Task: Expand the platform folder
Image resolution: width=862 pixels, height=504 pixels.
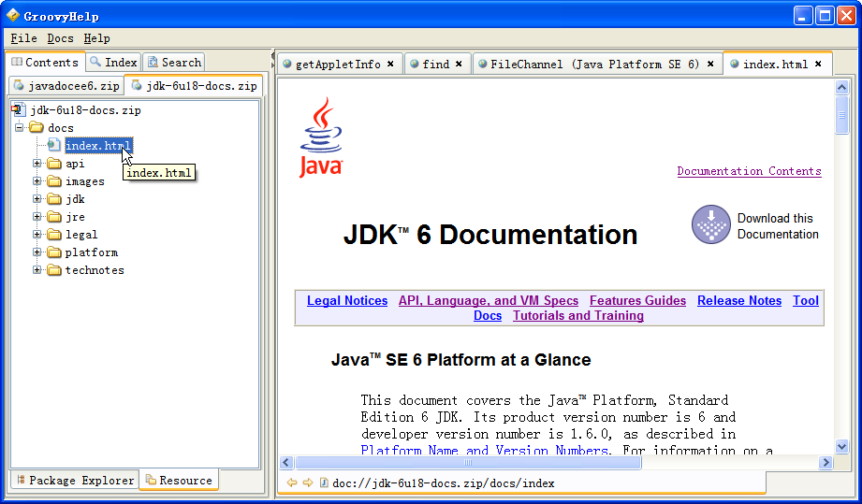Action: coord(37,252)
